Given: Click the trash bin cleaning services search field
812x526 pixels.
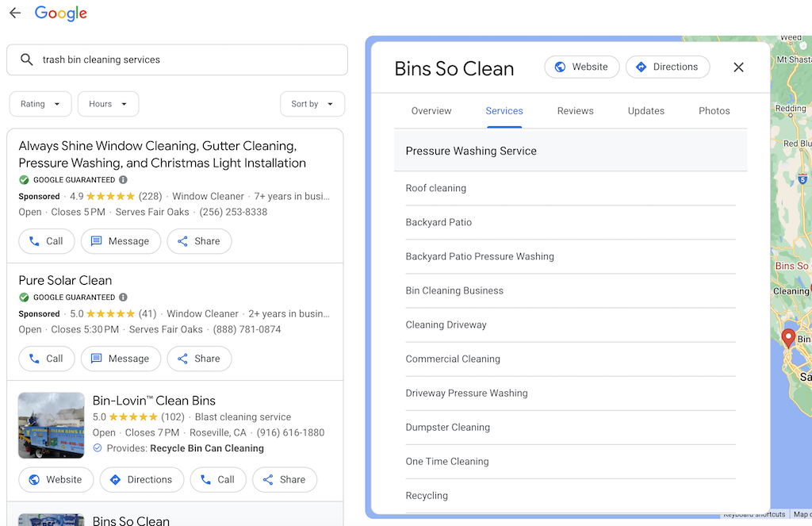Looking at the screenshot, I should (x=190, y=60).
